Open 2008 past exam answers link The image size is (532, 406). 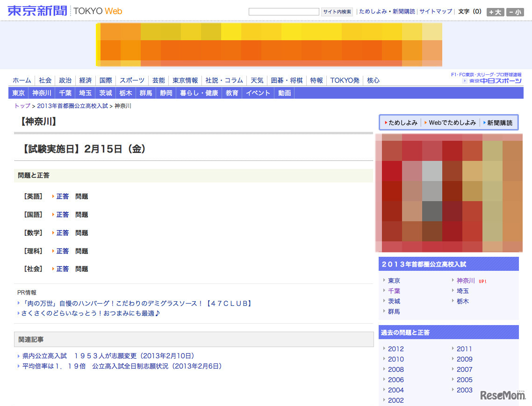pyautogui.click(x=396, y=370)
